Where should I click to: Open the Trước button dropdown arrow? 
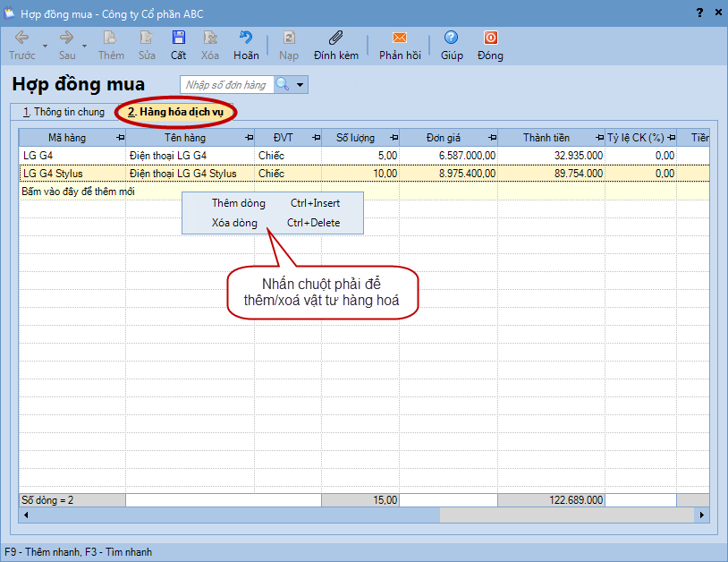click(45, 46)
